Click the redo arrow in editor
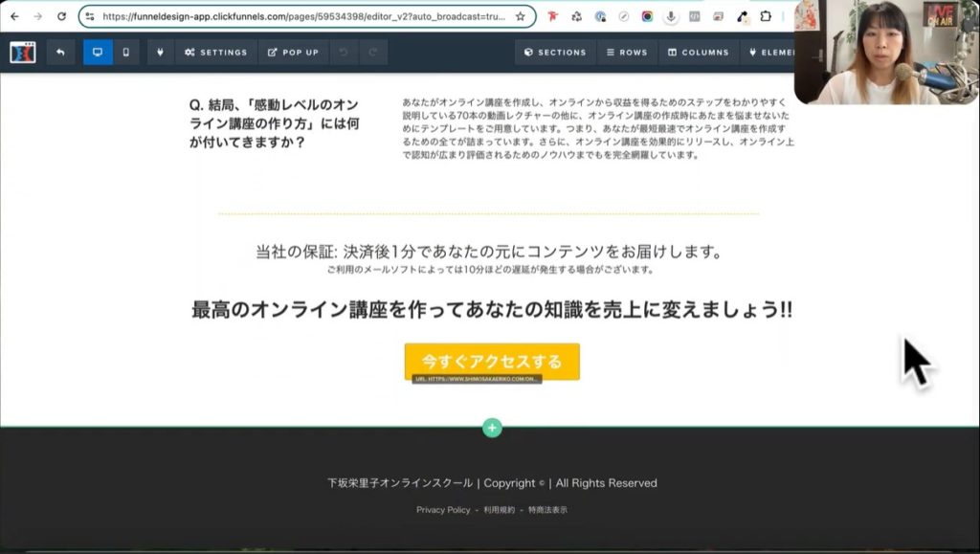This screenshot has height=554, width=980. [373, 53]
